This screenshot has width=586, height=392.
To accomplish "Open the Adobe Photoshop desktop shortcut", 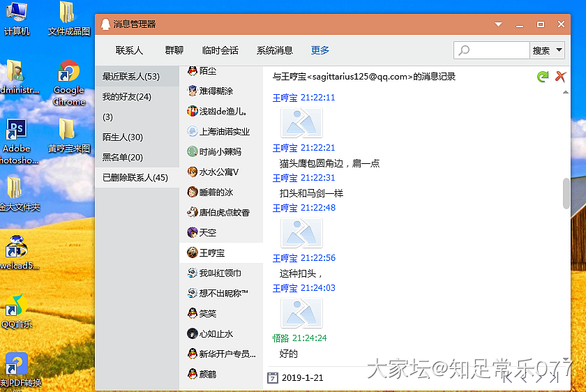I will (16, 135).
